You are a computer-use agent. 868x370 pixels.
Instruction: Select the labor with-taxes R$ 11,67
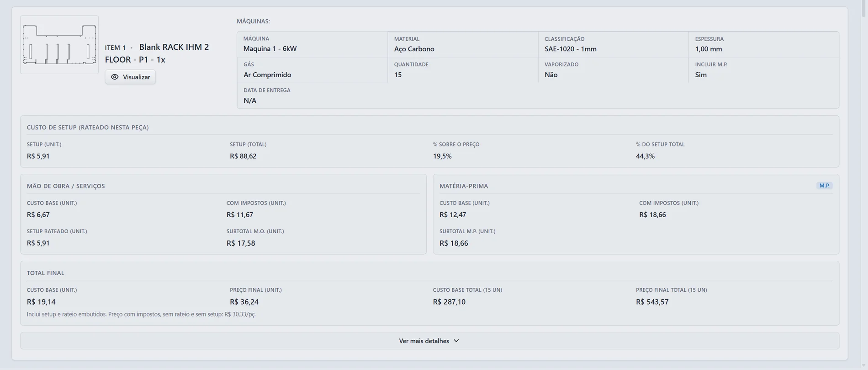tap(240, 214)
